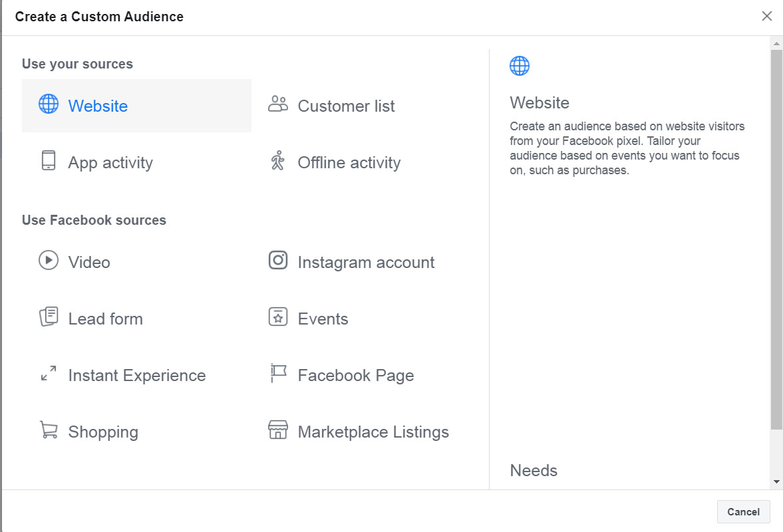Click the Shopping cart icon
The width and height of the screenshot is (783, 532).
(x=49, y=430)
